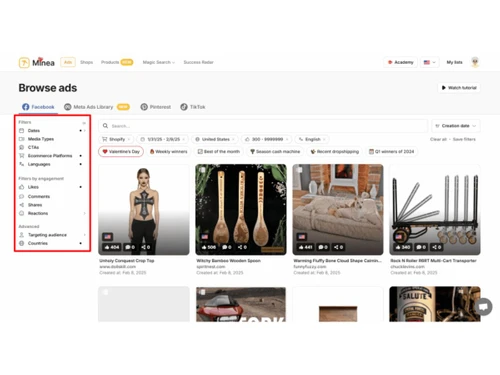This screenshot has width=500, height=375.
Task: Switch to the Meta Ads Library tab
Action: tap(97, 107)
